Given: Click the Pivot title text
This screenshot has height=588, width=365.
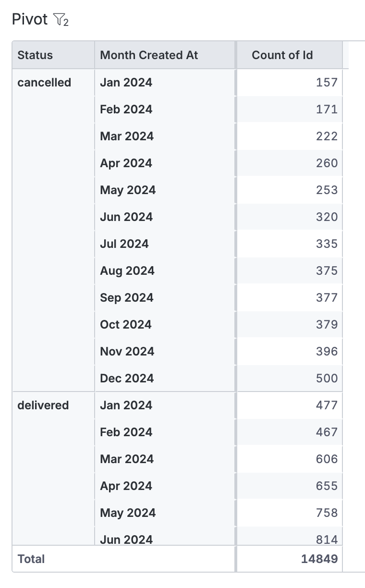Looking at the screenshot, I should tap(30, 20).
